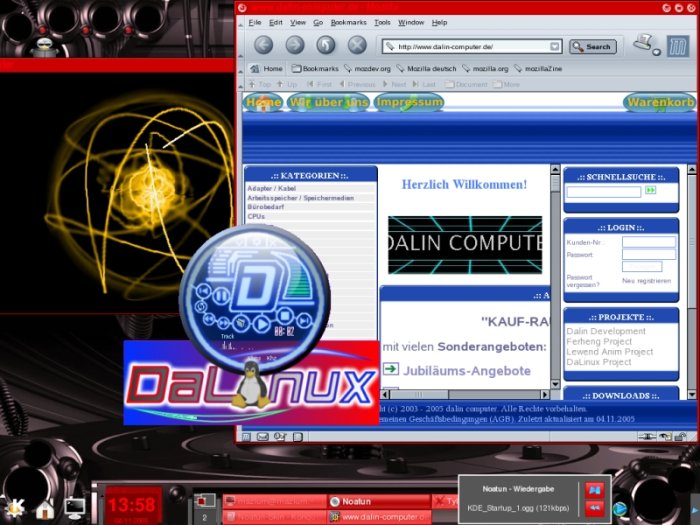Viewport: 700px width, 525px height.
Task: Open the Ferheng Project link
Action: (599, 341)
